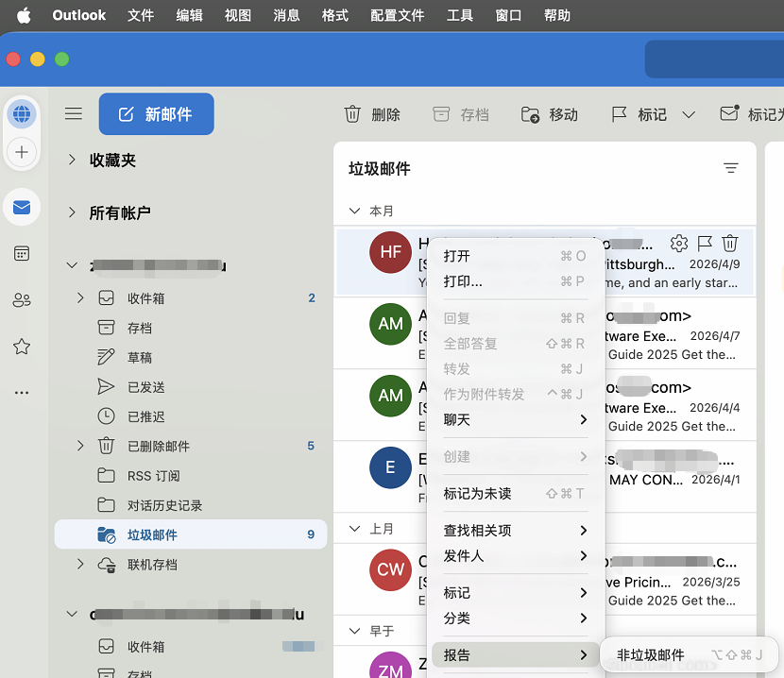
Task: Flag the first email using flag icon
Action: (705, 244)
